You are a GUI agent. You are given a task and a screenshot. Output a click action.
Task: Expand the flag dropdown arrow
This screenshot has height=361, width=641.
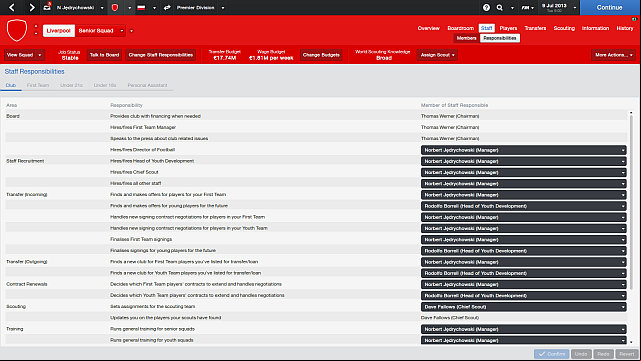tap(154, 8)
